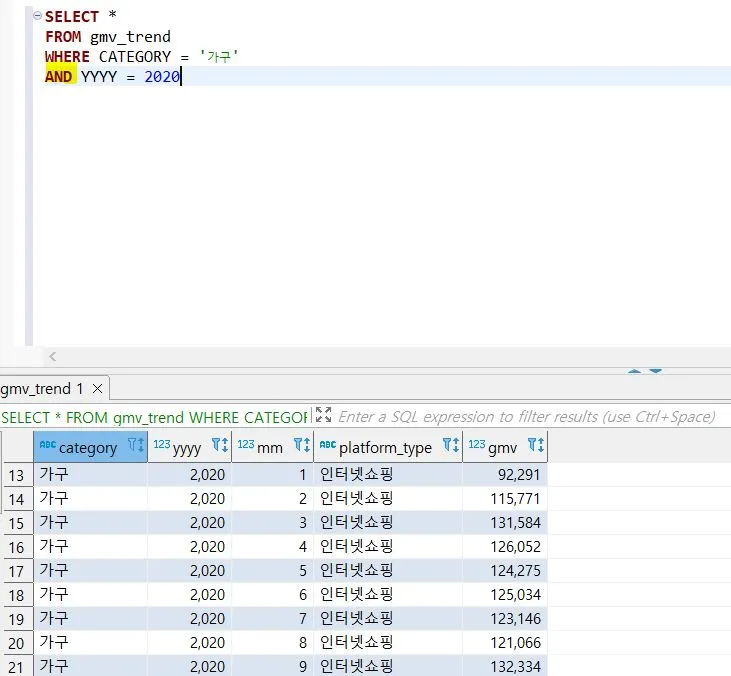The width and height of the screenshot is (731, 676).
Task: Click the SELECT keyword in the editor
Action: click(72, 17)
